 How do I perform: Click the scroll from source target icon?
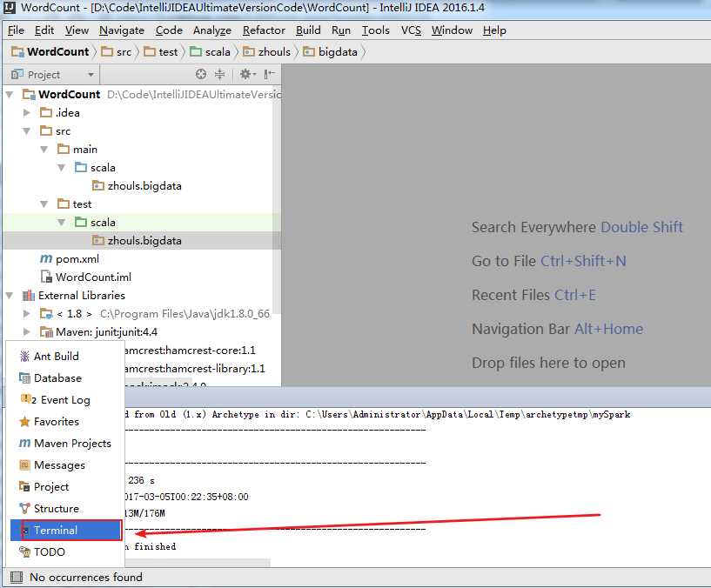(201, 74)
